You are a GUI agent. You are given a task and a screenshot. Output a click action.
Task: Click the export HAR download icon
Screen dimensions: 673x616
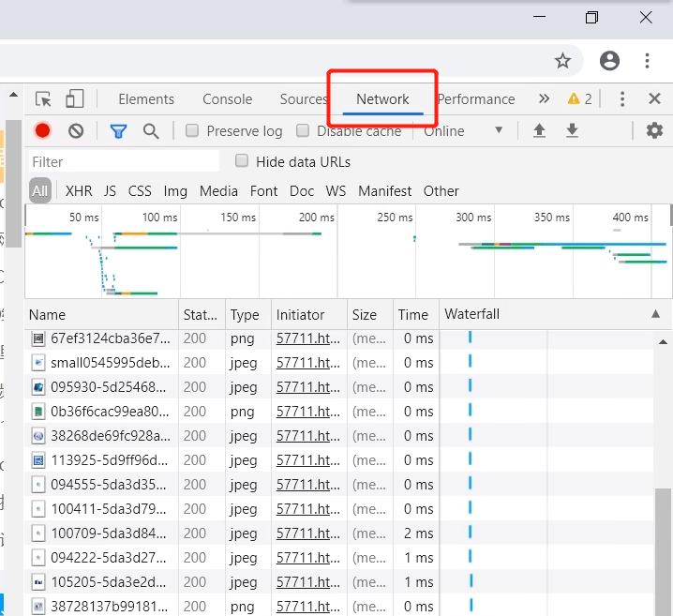click(x=572, y=131)
